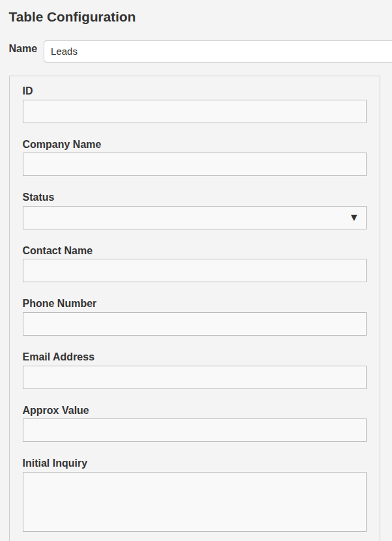The width and height of the screenshot is (392, 541).
Task: Click the Phone Number text field
Action: 194,324
